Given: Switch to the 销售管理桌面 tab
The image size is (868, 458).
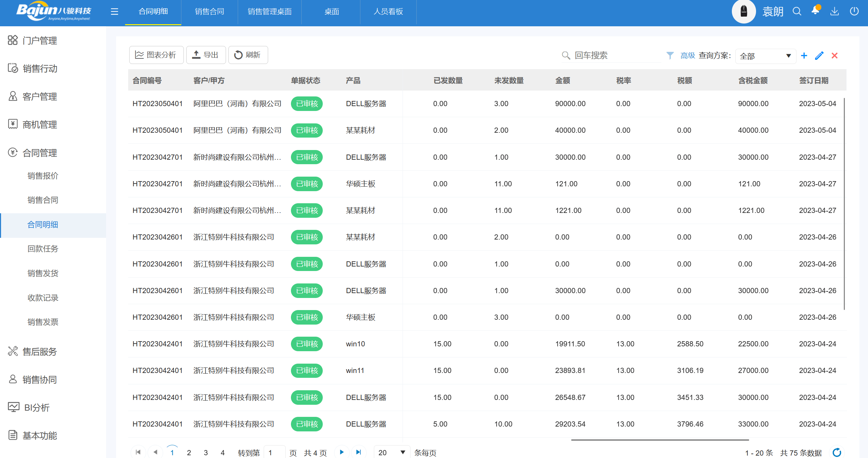Looking at the screenshot, I should point(270,12).
